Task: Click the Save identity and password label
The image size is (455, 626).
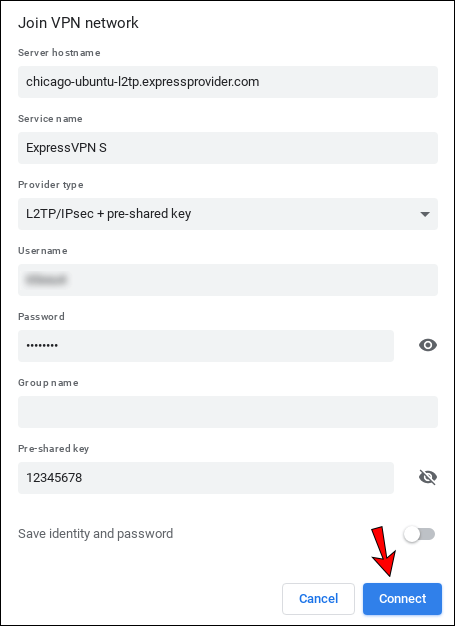Action: [95, 534]
